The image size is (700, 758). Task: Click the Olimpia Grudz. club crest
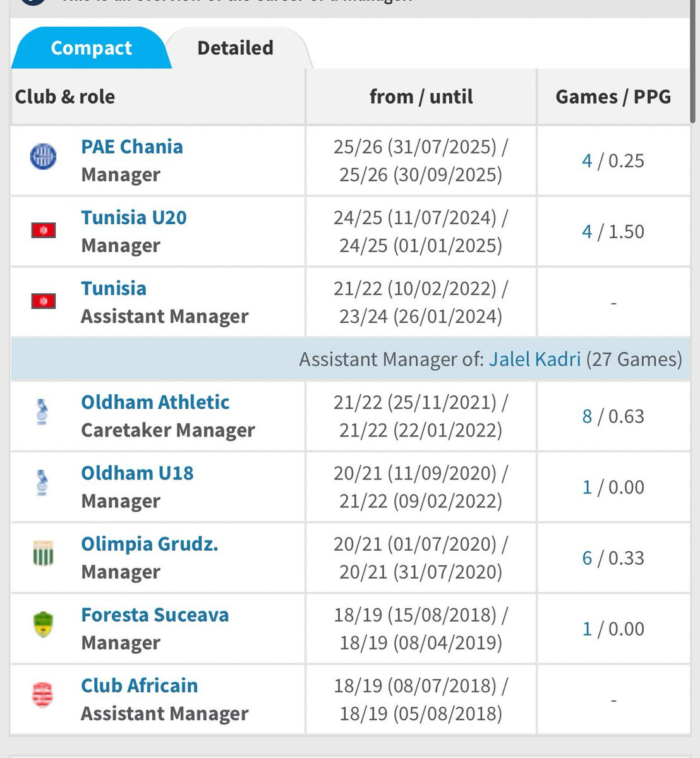pyautogui.click(x=43, y=554)
